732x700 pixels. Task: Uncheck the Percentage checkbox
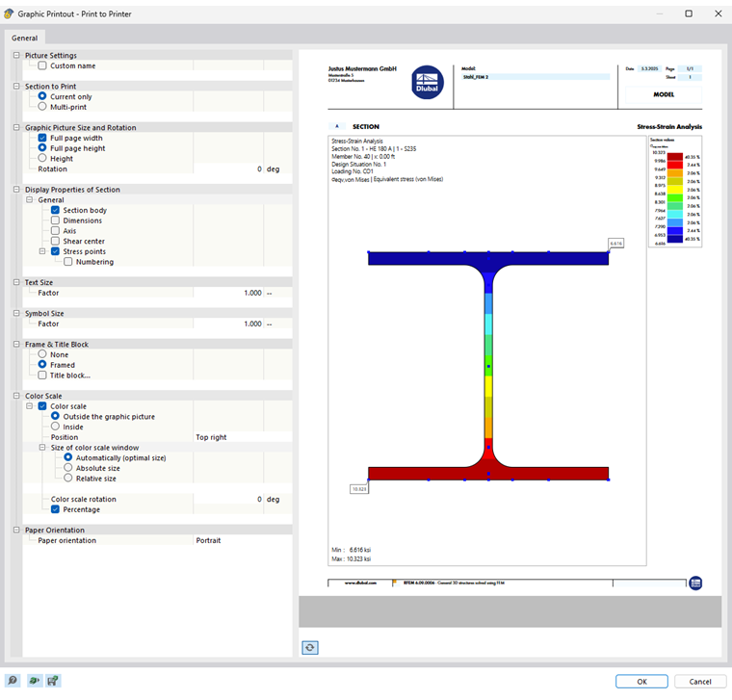click(x=55, y=509)
